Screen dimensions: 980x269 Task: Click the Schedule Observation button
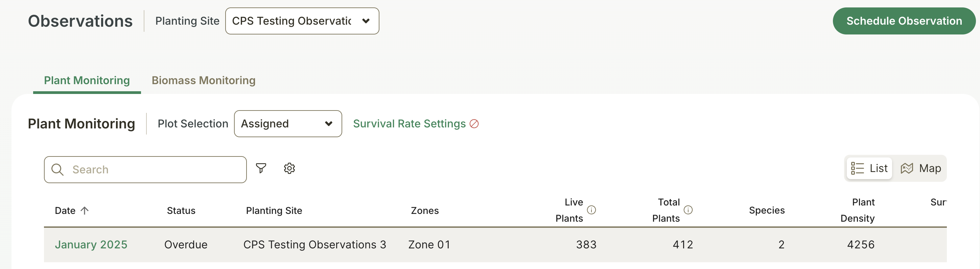pyautogui.click(x=904, y=21)
